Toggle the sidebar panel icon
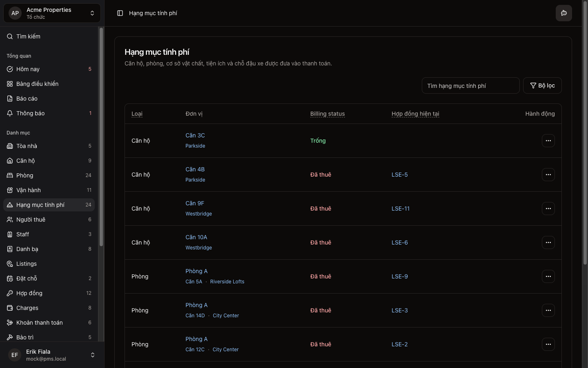This screenshot has width=588, height=368. (120, 13)
